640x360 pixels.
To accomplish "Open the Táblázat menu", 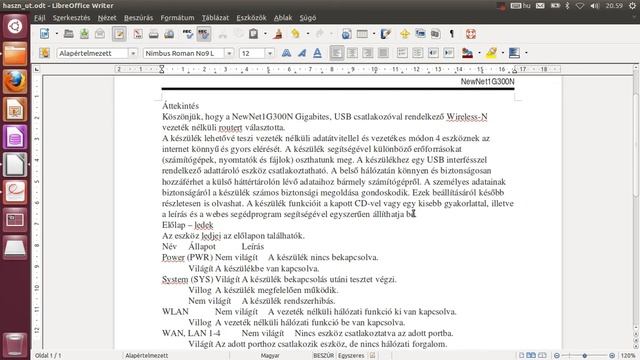I will coord(215,18).
